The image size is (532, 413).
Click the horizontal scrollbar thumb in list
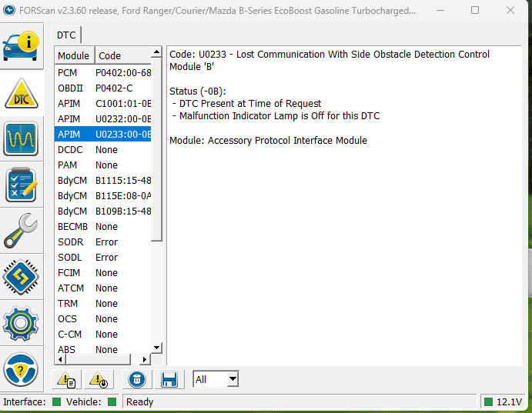(x=98, y=359)
